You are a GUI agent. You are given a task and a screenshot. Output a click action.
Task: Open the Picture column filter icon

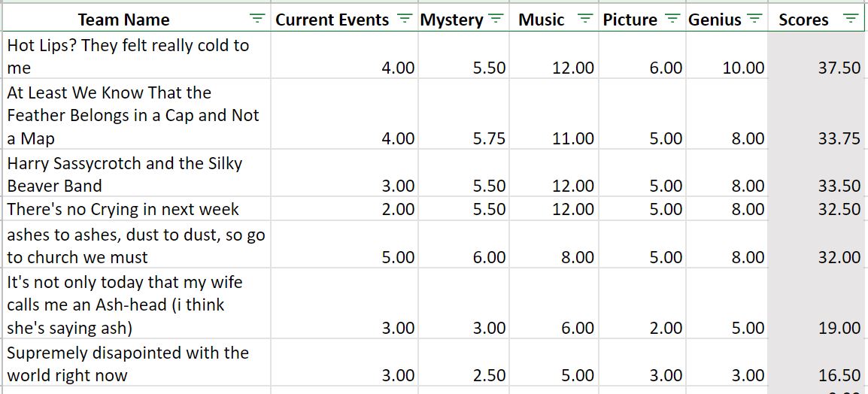tap(672, 19)
